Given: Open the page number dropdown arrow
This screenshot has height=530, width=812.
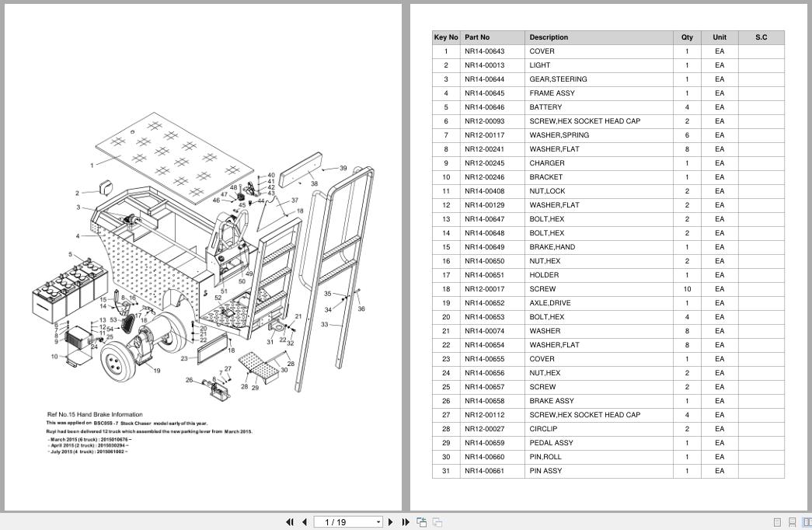Looking at the screenshot, I should click(378, 522).
